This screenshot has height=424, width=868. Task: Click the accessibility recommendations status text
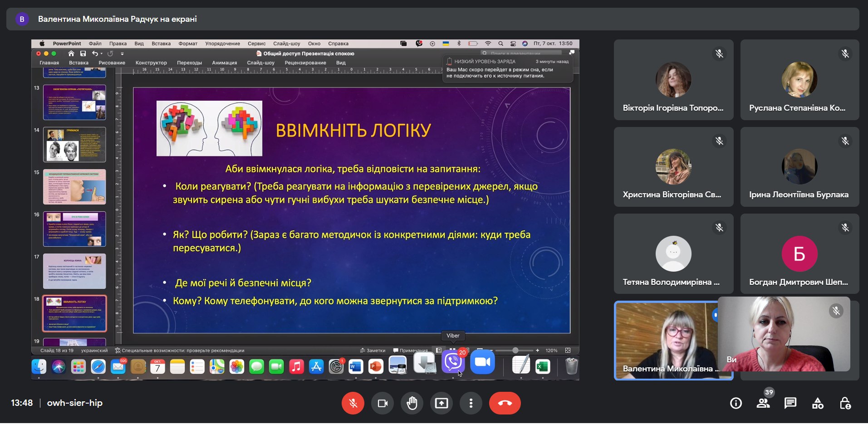coord(180,351)
